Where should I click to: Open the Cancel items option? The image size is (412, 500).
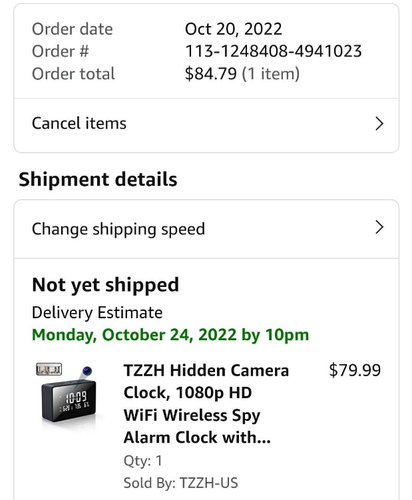(206, 124)
